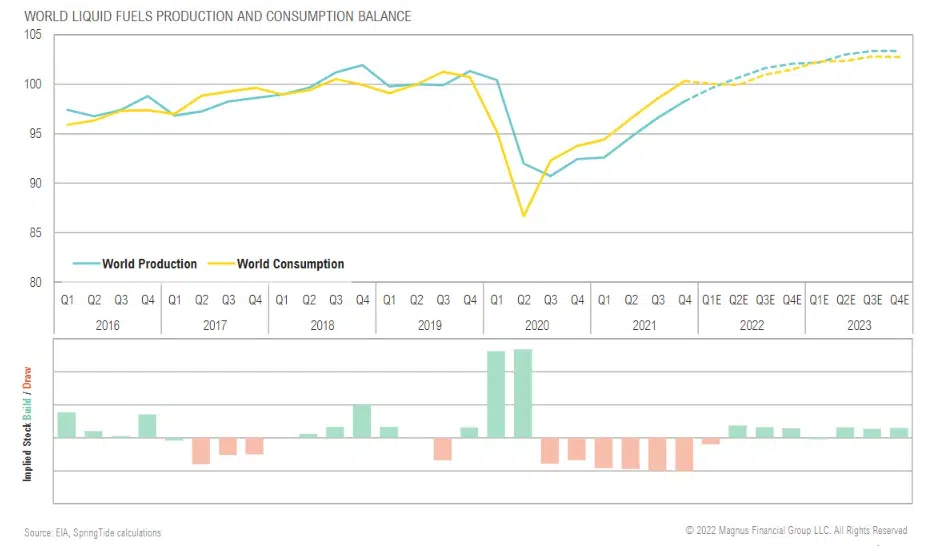926x546 pixels.
Task: Click the World Consumption legend line swatch
Action: click(x=219, y=264)
